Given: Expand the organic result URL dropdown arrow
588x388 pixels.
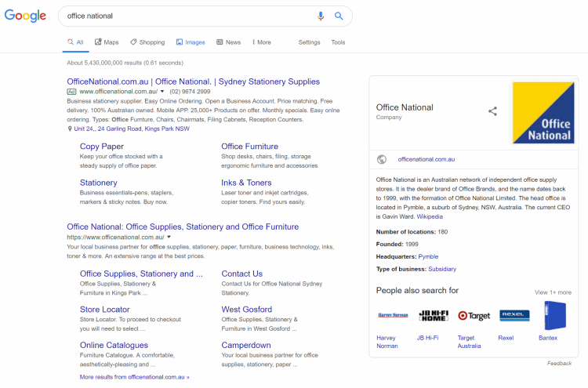Looking at the screenshot, I should 169,237.
